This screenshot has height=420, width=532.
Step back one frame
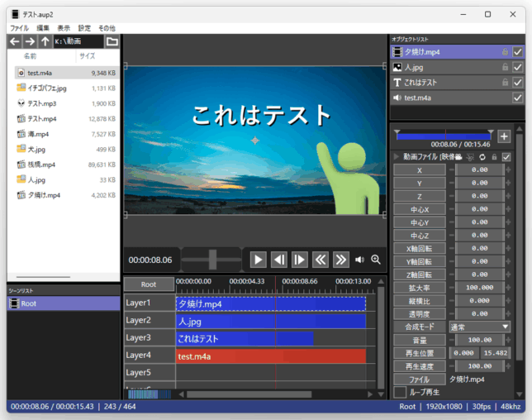279,260
